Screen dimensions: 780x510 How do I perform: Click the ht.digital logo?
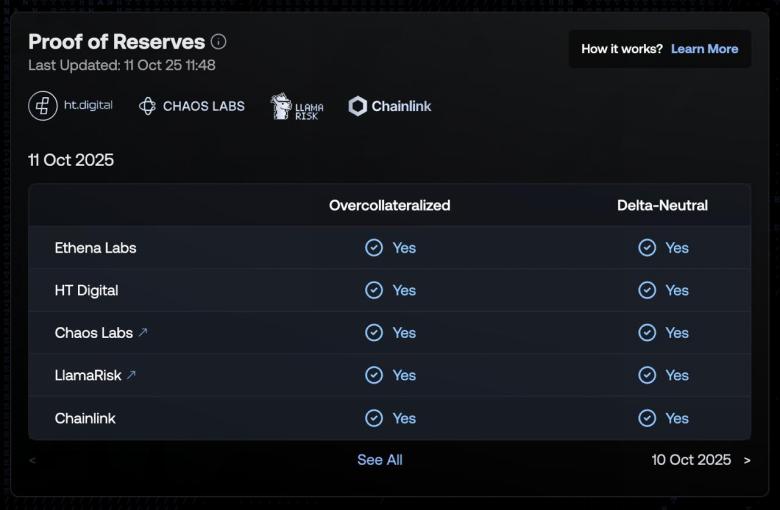point(71,106)
